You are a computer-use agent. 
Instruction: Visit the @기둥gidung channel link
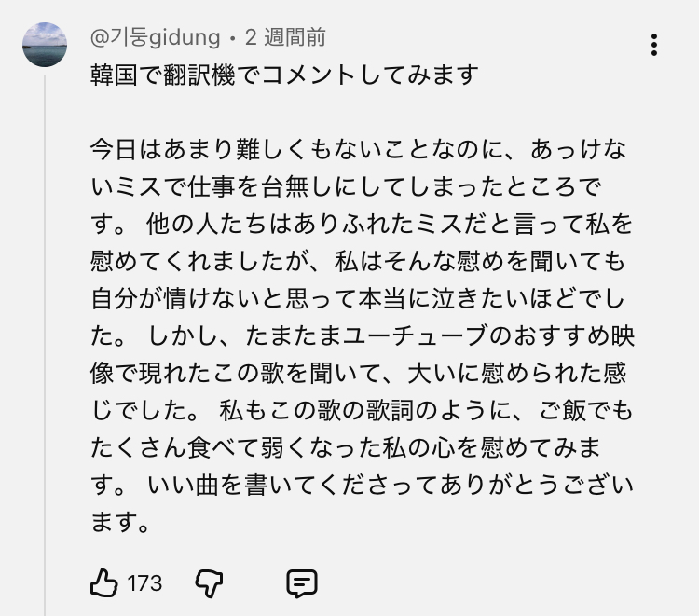click(x=156, y=38)
